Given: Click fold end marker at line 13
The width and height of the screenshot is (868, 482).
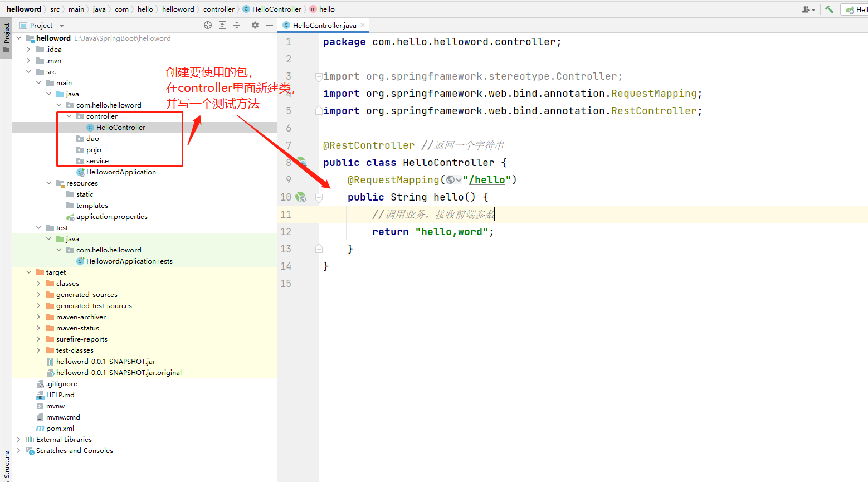Looking at the screenshot, I should pyautogui.click(x=319, y=249).
